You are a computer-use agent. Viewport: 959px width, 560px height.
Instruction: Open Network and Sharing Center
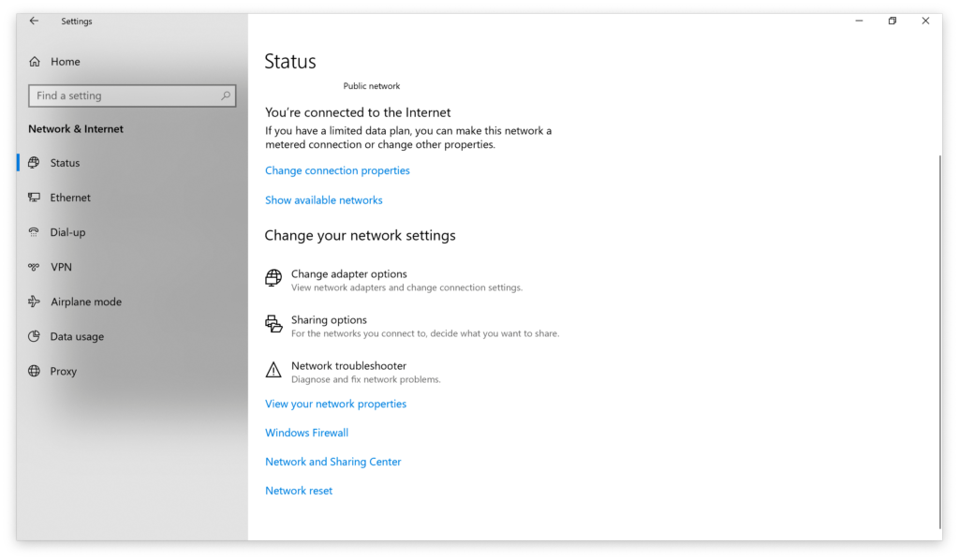[x=332, y=462]
